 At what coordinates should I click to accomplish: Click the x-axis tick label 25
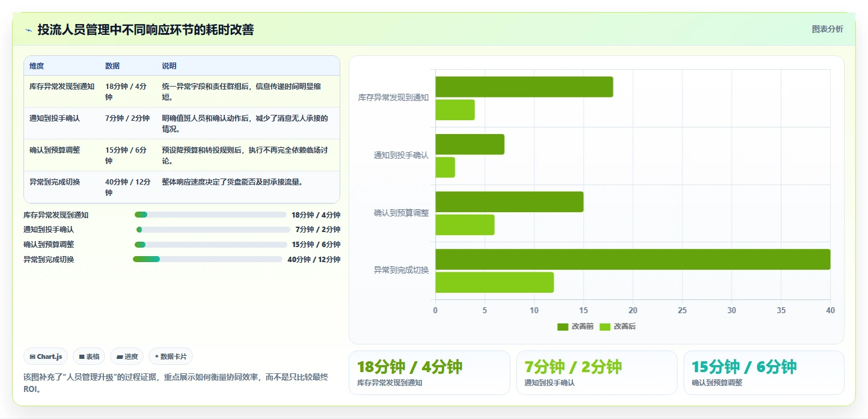pos(682,310)
